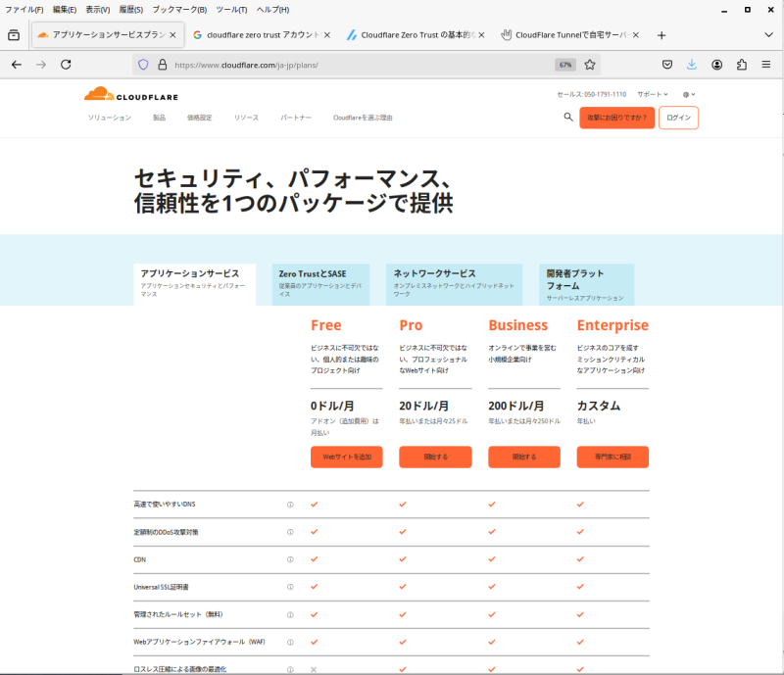The image size is (784, 675).
Task: Show info icon for the CDN row
Action: coord(290,559)
